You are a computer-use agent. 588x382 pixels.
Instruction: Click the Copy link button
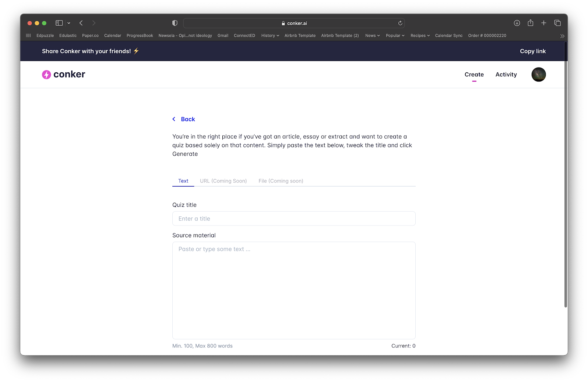click(533, 51)
